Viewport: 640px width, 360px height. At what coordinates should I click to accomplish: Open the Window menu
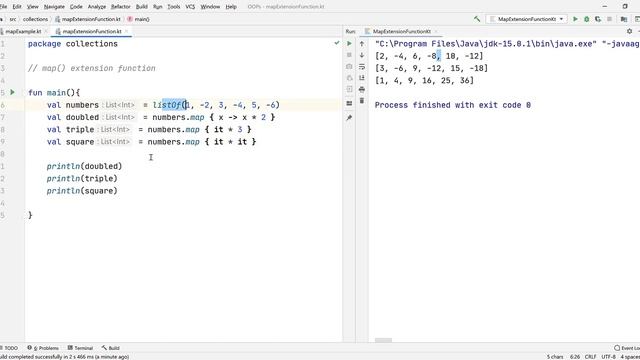point(210,7)
